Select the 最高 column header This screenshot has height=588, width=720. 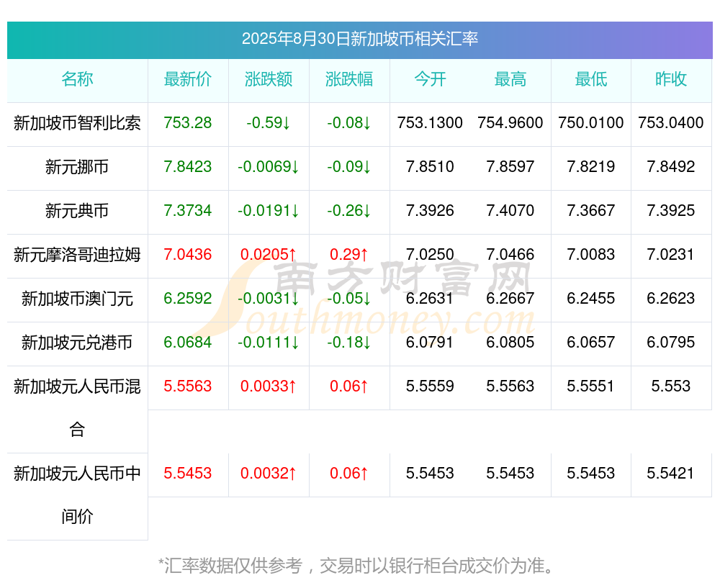(510, 79)
